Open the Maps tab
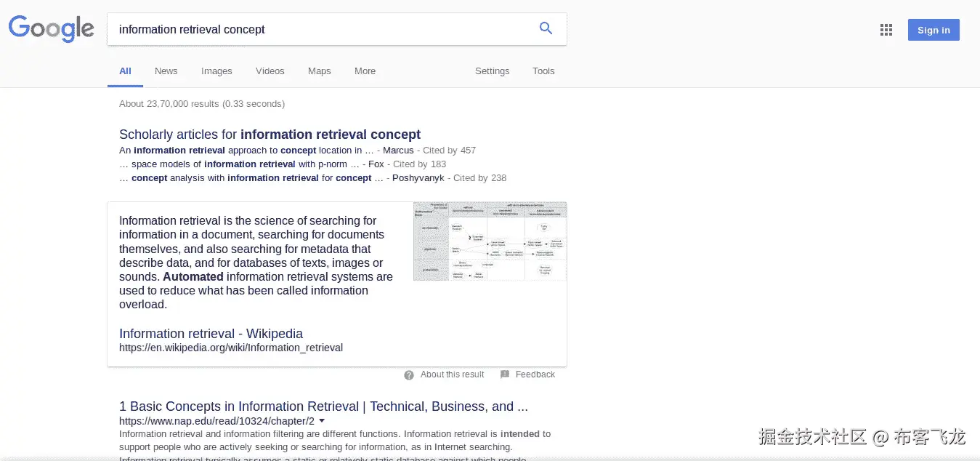Screen dimensions: 980x461 [319, 71]
